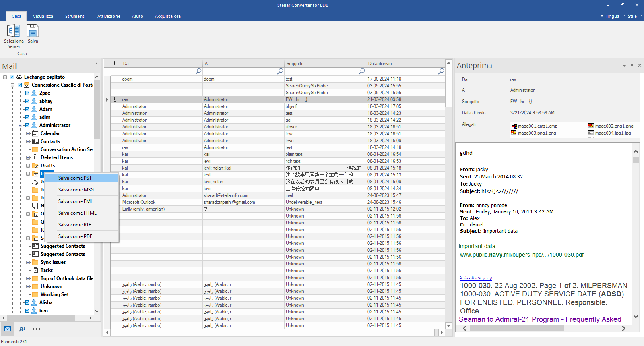
Task: Click the search icon in Da column
Action: 198,71
